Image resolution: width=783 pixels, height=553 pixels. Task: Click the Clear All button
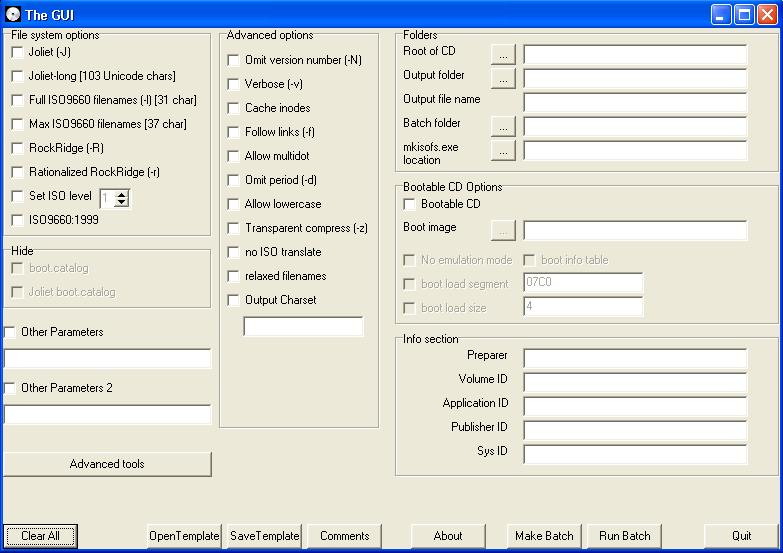point(40,536)
